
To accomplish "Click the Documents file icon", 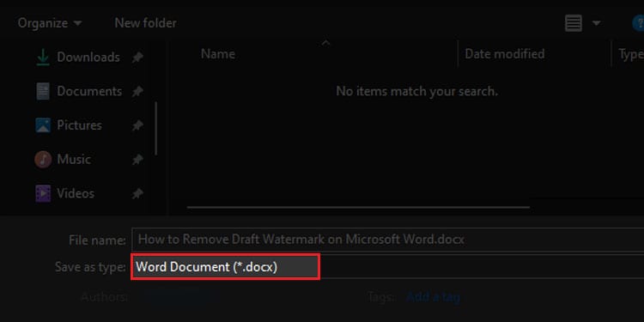I will [x=43, y=91].
